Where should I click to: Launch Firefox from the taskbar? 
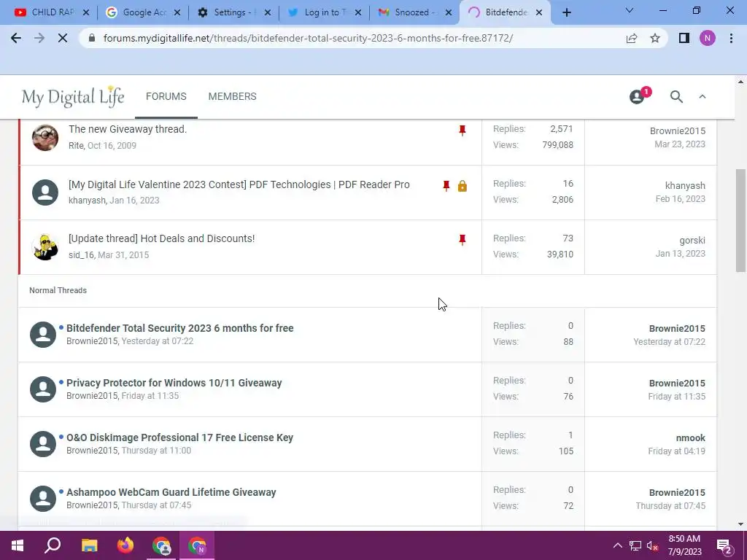(125, 545)
